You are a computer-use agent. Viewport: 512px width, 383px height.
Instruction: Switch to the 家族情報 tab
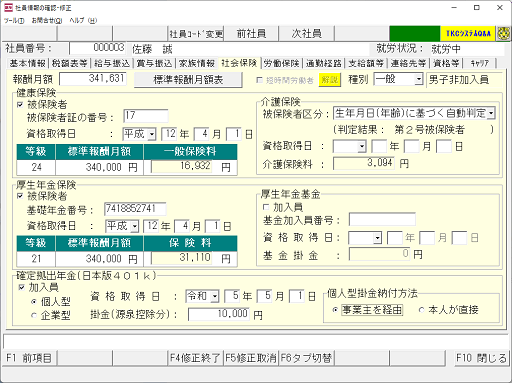197,63
